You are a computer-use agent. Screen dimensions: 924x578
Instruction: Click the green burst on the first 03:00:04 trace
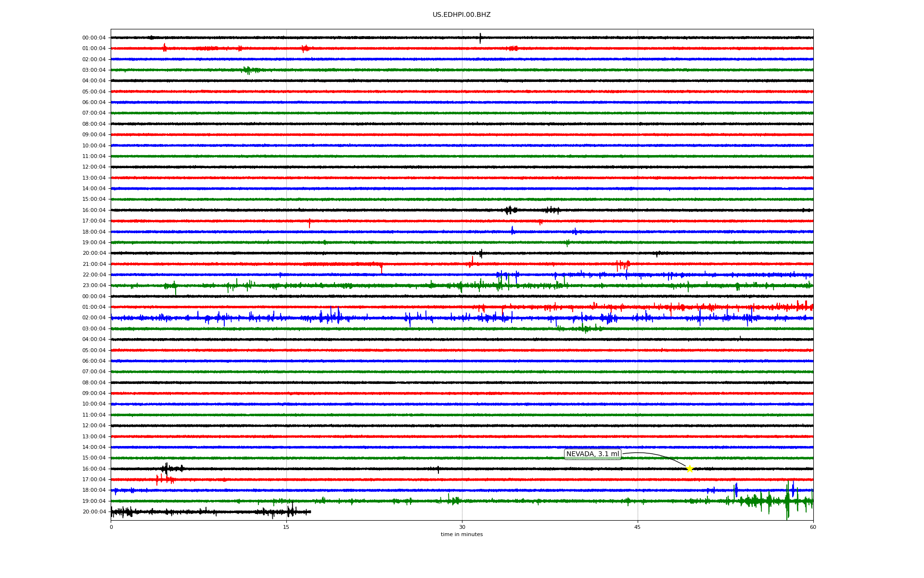point(248,70)
